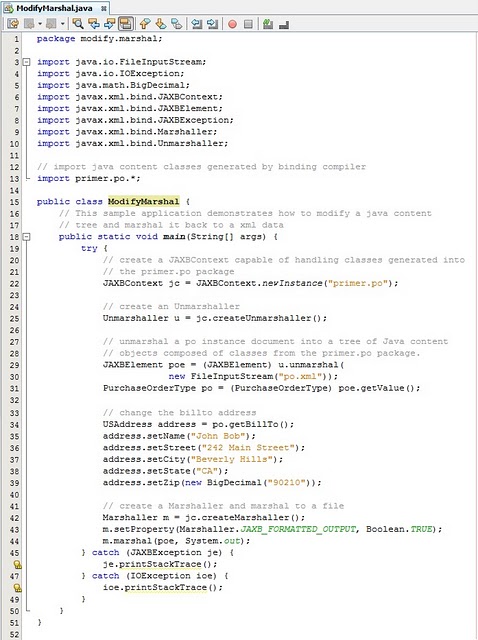Click the hint bulb beside je.printStackTrace

(17, 564)
